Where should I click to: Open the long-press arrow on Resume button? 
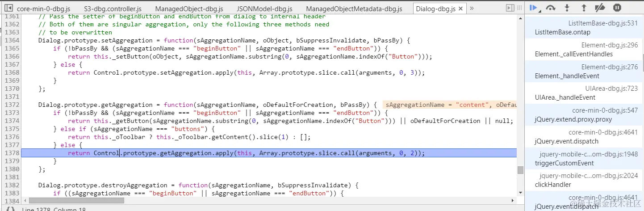539,11
